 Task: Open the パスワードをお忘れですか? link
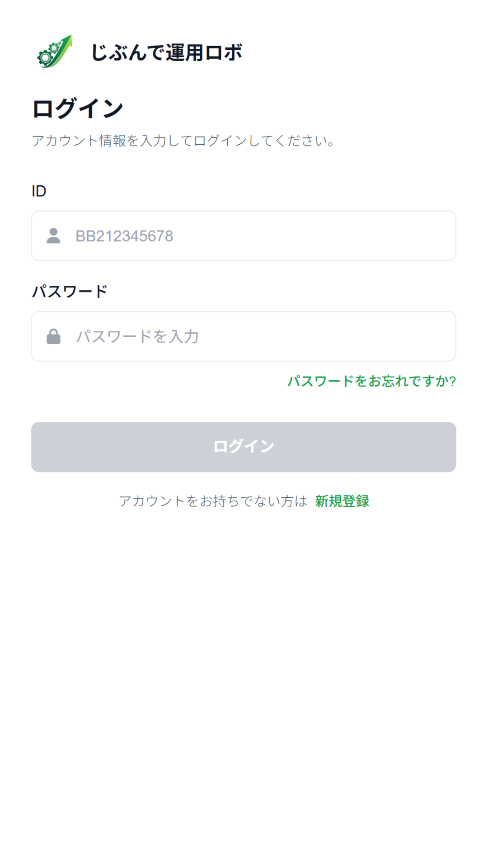[371, 381]
